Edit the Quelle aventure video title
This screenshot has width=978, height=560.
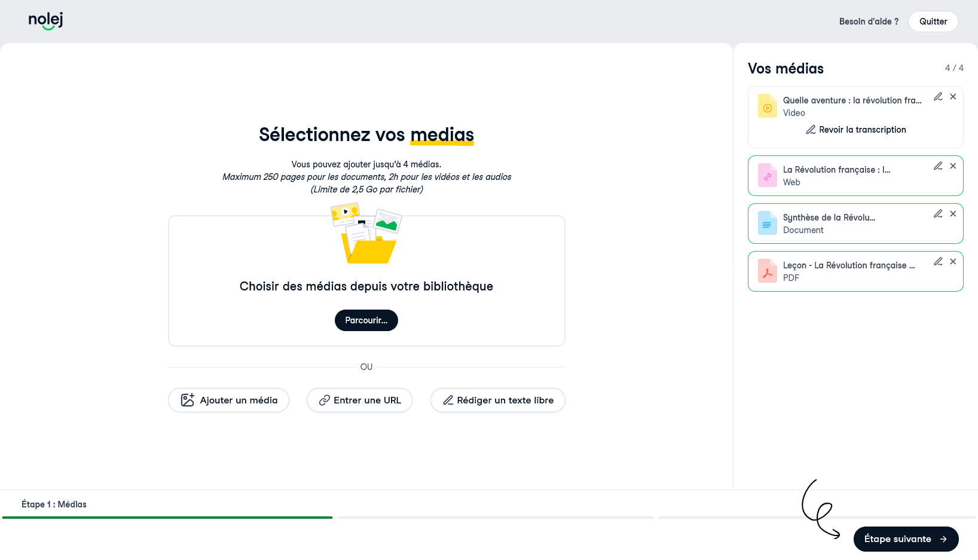938,97
